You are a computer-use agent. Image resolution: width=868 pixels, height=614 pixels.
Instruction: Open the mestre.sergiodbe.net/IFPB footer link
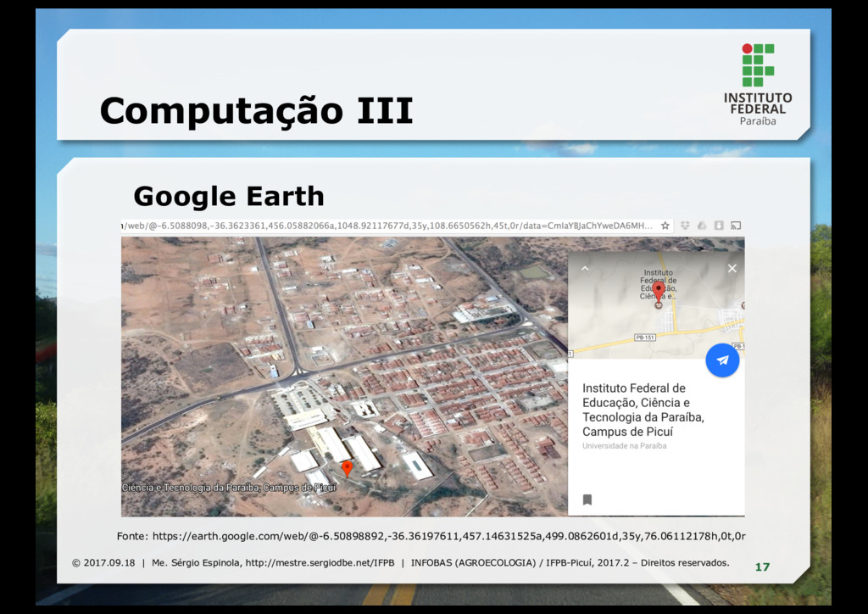click(x=320, y=562)
